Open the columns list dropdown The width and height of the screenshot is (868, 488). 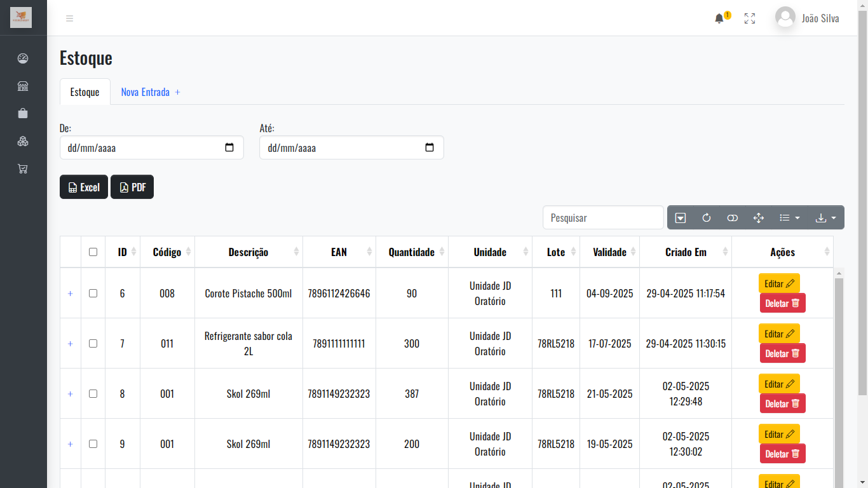(x=789, y=218)
